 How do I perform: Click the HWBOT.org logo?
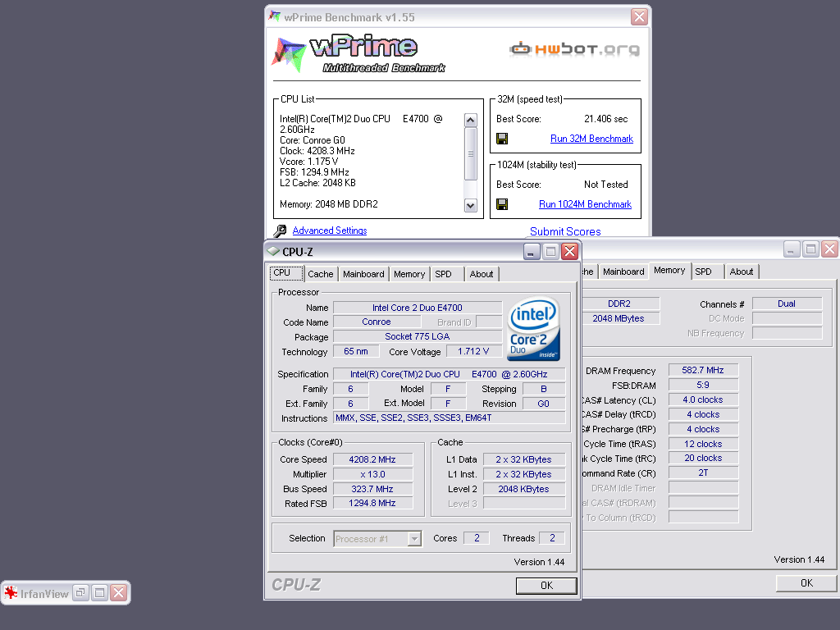click(573, 49)
